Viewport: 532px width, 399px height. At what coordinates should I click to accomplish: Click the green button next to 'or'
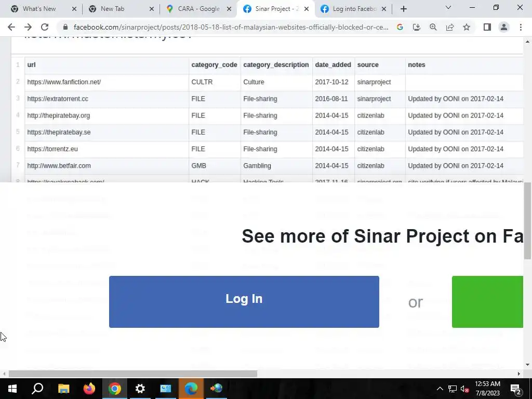[x=487, y=302]
